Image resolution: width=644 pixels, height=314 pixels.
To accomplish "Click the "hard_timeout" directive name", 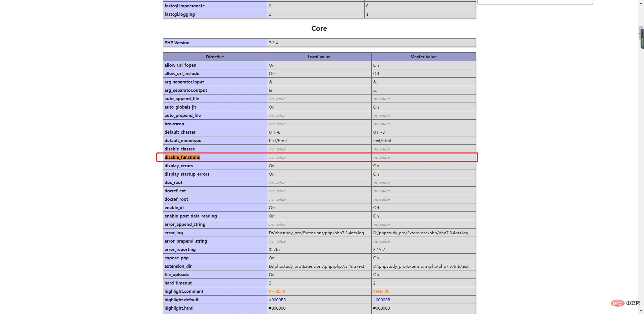I will (x=178, y=283).
